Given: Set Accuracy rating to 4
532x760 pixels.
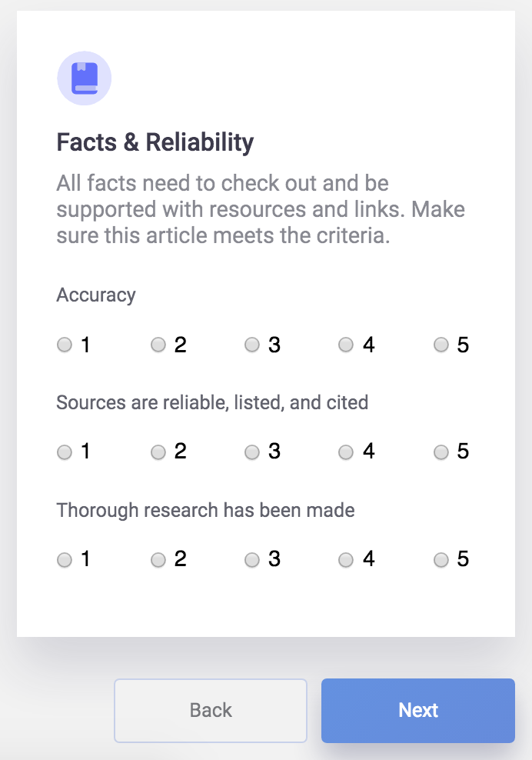Looking at the screenshot, I should pyautogui.click(x=347, y=345).
